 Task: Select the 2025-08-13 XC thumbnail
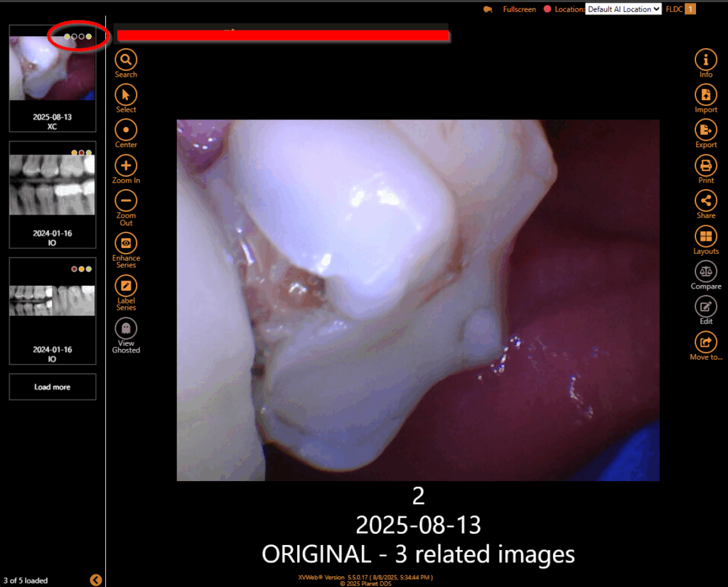(52, 78)
